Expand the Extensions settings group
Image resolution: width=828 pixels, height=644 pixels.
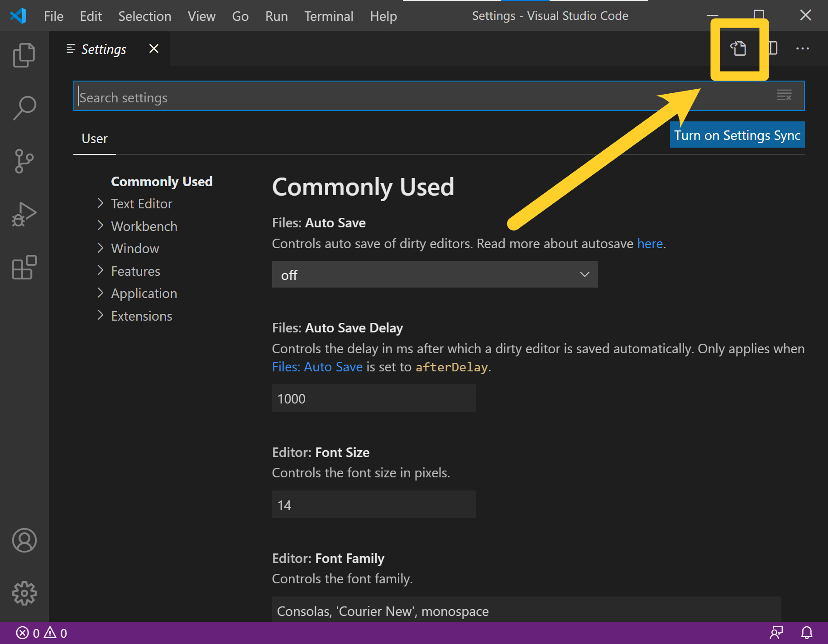101,315
